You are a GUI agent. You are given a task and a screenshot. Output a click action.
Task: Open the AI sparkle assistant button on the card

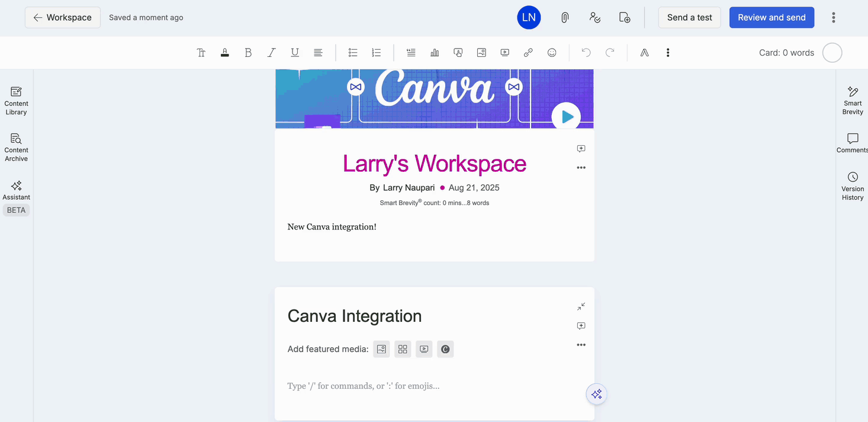coord(596,394)
